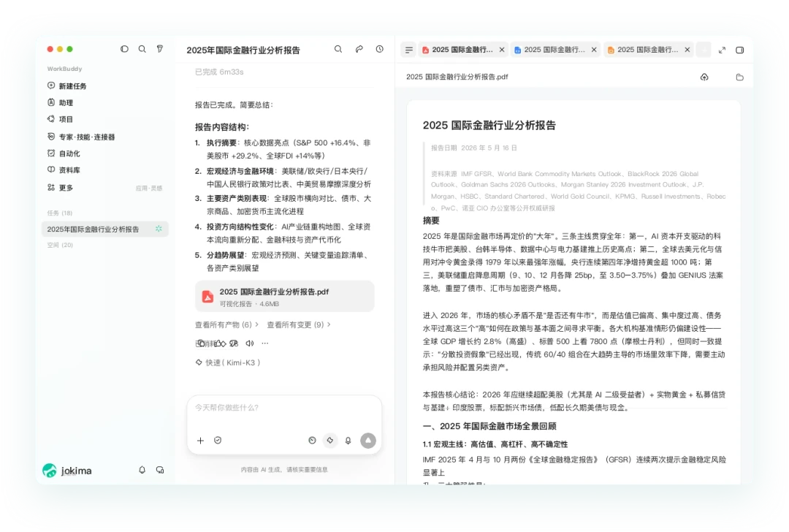This screenshot has height=532, width=789.
Task: Toggle the shield check icon in input box
Action: tap(218, 441)
